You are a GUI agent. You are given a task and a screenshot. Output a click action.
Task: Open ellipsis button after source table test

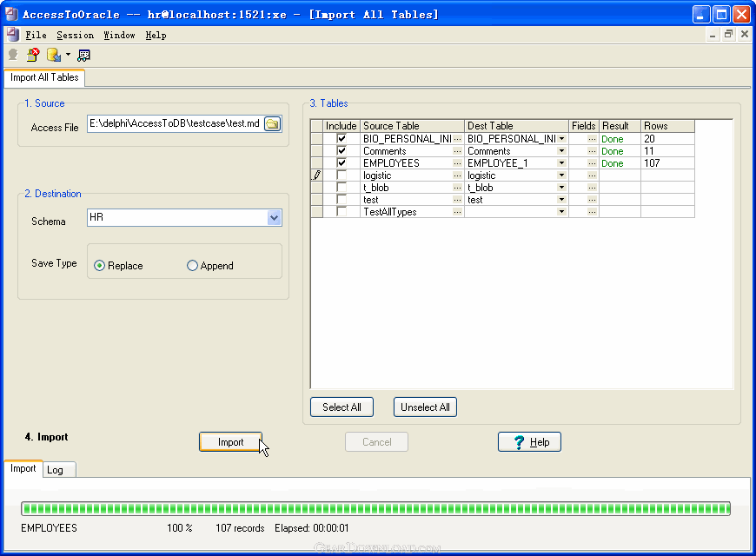pos(458,200)
